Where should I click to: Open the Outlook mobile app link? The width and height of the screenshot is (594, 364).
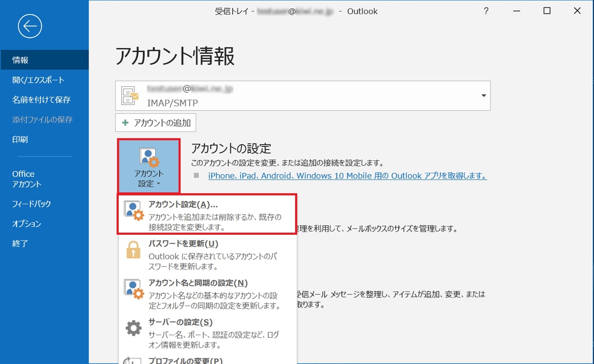pyautogui.click(x=347, y=176)
